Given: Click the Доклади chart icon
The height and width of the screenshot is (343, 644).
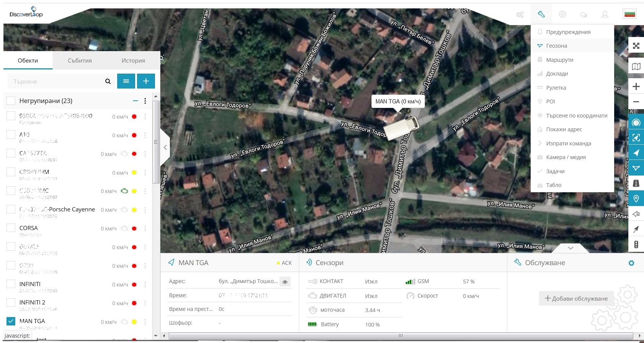Looking at the screenshot, I should 540,74.
